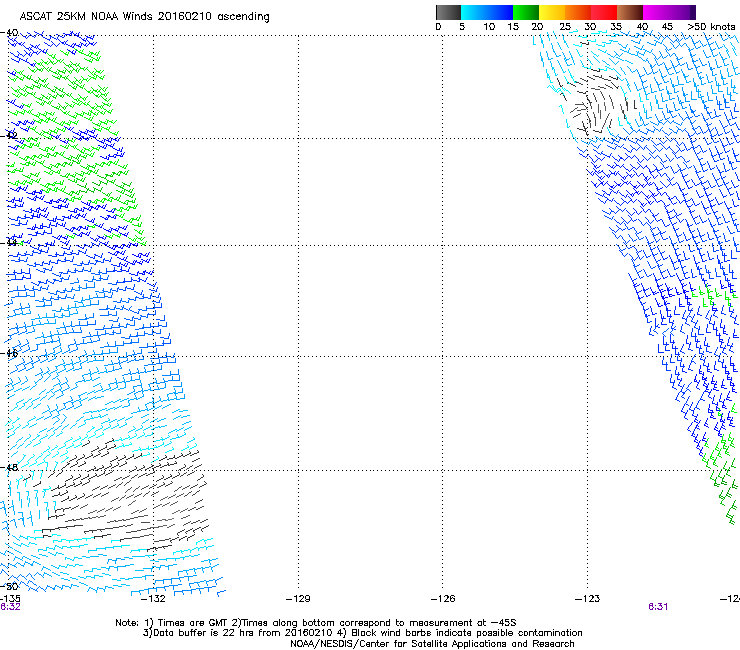
Task: Click the -42 latitude axis label
Action: pos(9,136)
